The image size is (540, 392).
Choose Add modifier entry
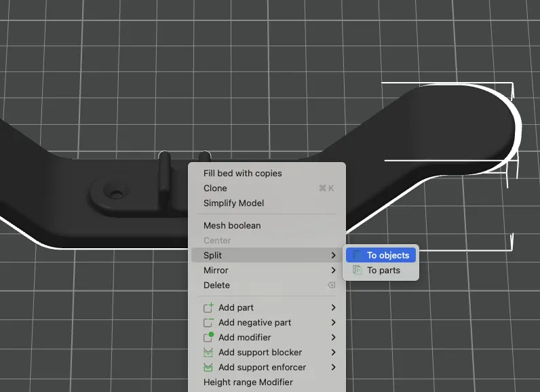click(x=267, y=337)
